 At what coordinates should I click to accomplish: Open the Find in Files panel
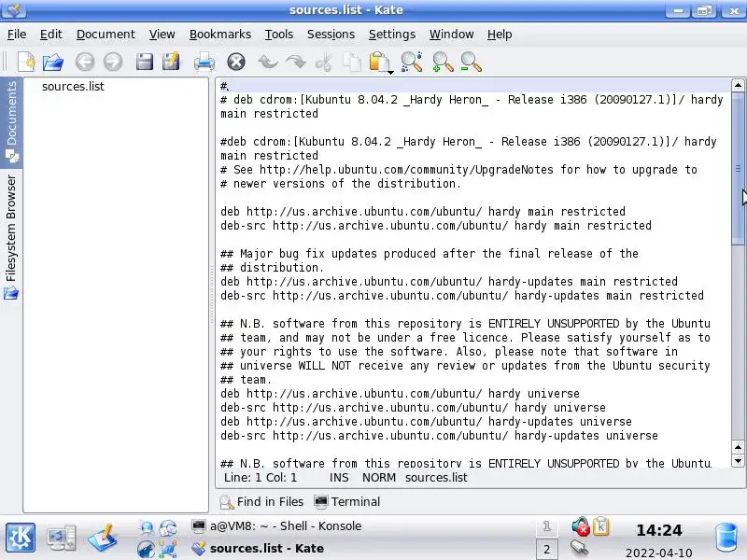click(x=261, y=501)
